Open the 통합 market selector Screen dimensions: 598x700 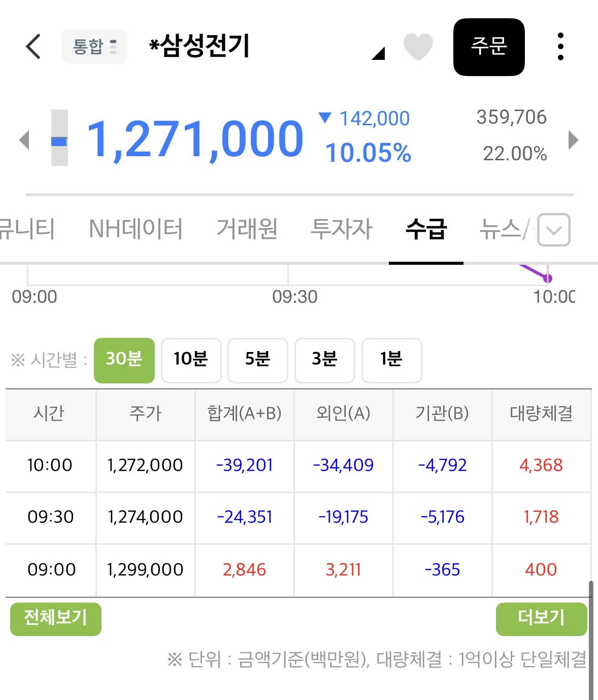[x=94, y=46]
